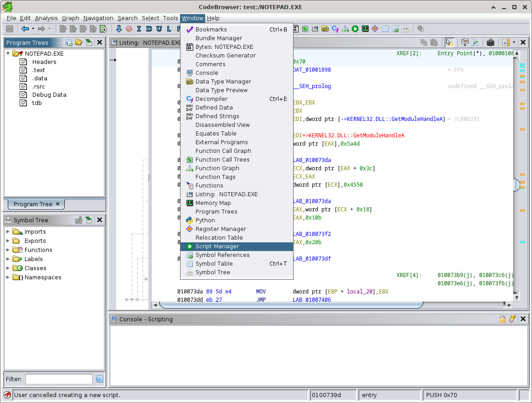Click 'PUSH 0x70' in status bar
The image size is (532, 403).
point(441,395)
